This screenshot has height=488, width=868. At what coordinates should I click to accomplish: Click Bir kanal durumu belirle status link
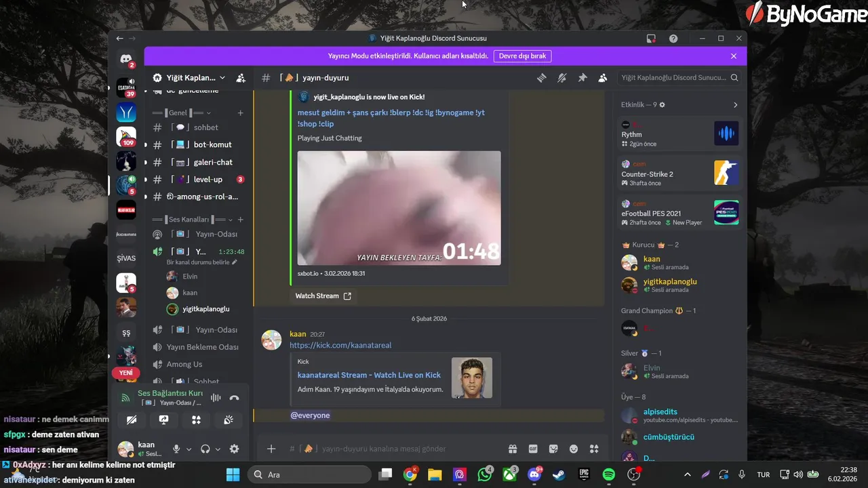click(x=202, y=262)
